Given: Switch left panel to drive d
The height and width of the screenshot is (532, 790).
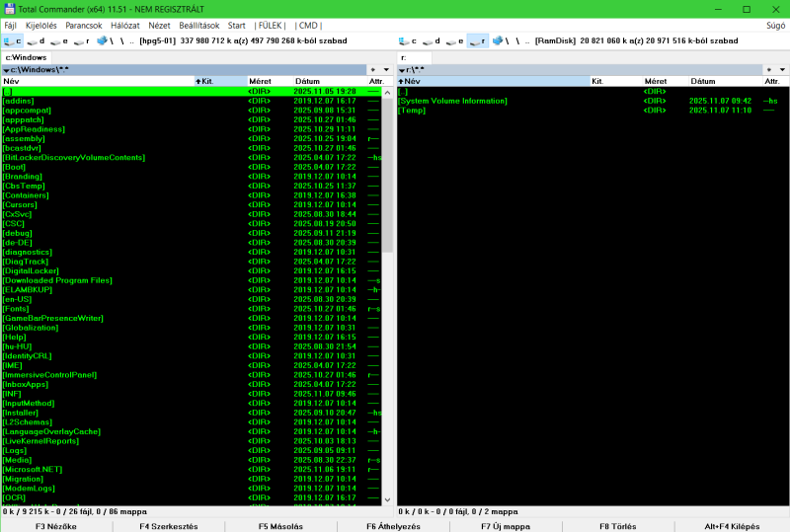Looking at the screenshot, I should coord(36,40).
